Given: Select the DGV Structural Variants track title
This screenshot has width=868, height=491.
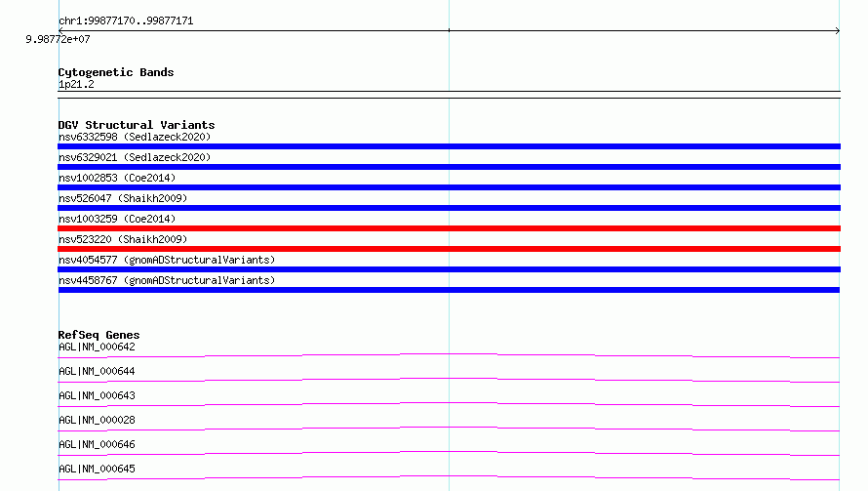Looking at the screenshot, I should coord(137,125).
